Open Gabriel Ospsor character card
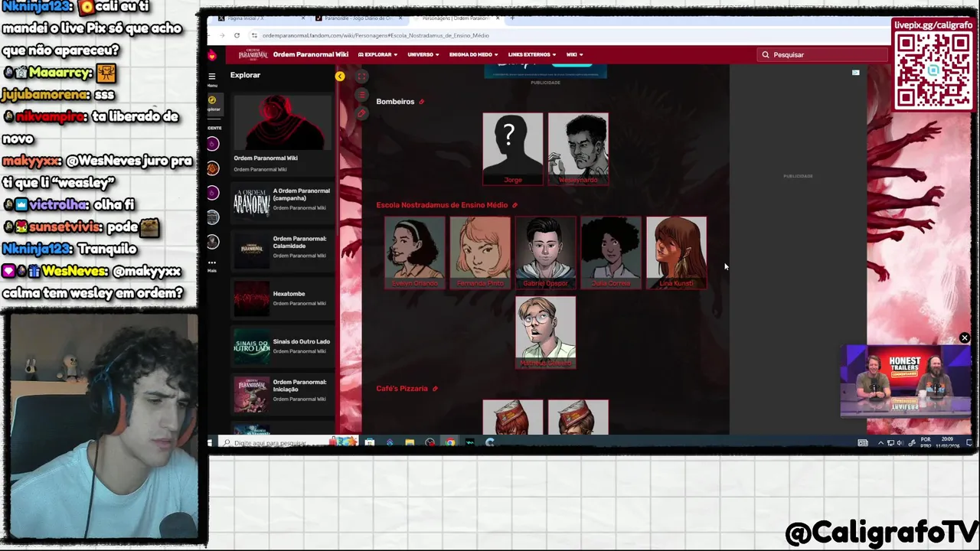Viewport: 980px width, 551px height. click(x=545, y=253)
